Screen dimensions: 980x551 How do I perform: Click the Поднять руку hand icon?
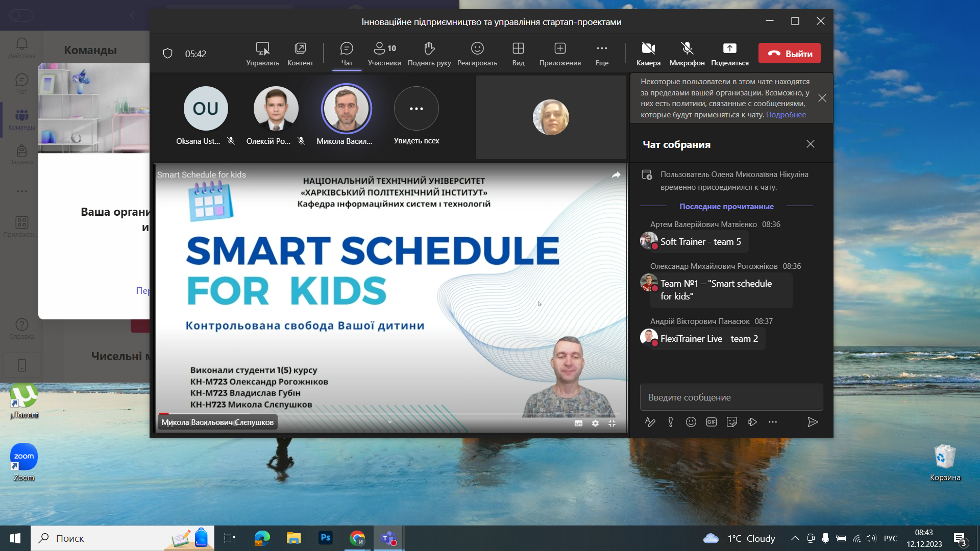[429, 48]
